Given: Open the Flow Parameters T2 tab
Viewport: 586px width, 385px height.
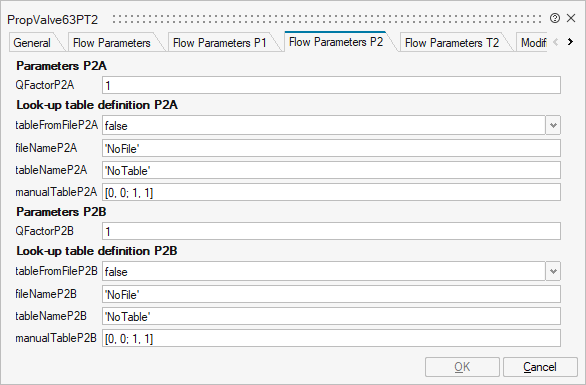Looking at the screenshot, I should click(x=452, y=43).
